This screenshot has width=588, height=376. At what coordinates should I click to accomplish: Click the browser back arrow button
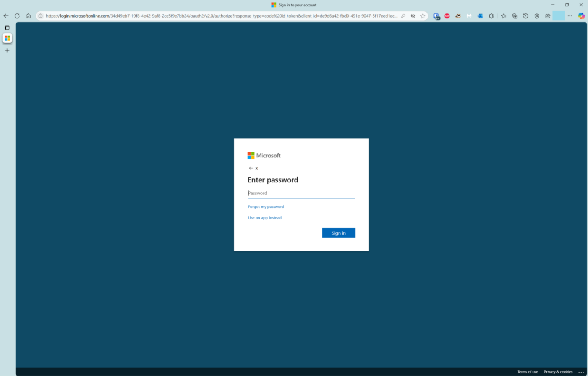(6, 16)
